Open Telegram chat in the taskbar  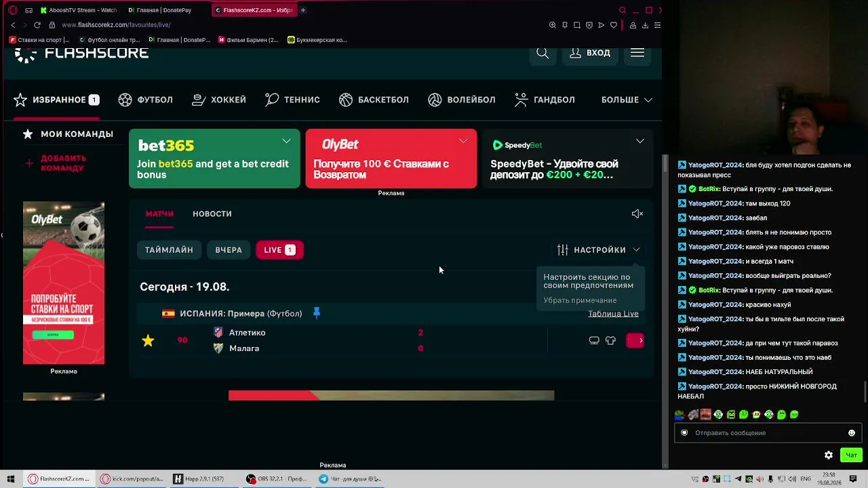click(x=351, y=479)
